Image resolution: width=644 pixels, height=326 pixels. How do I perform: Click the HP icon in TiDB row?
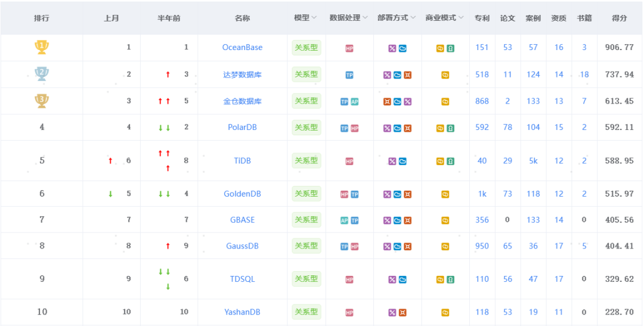(x=349, y=162)
